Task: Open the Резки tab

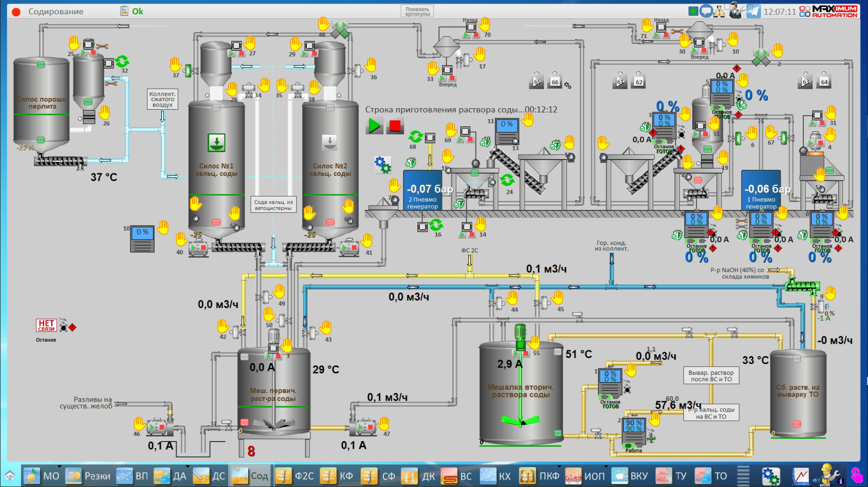Action: 88,476
